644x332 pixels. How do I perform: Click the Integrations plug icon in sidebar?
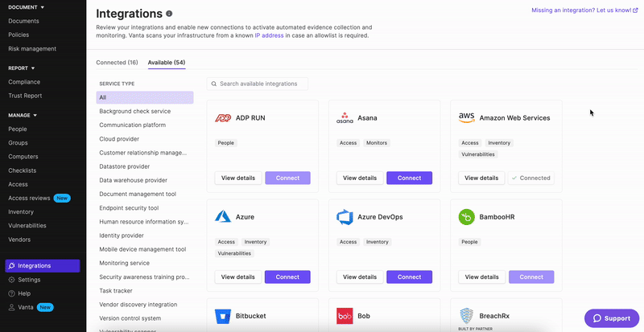tap(11, 266)
